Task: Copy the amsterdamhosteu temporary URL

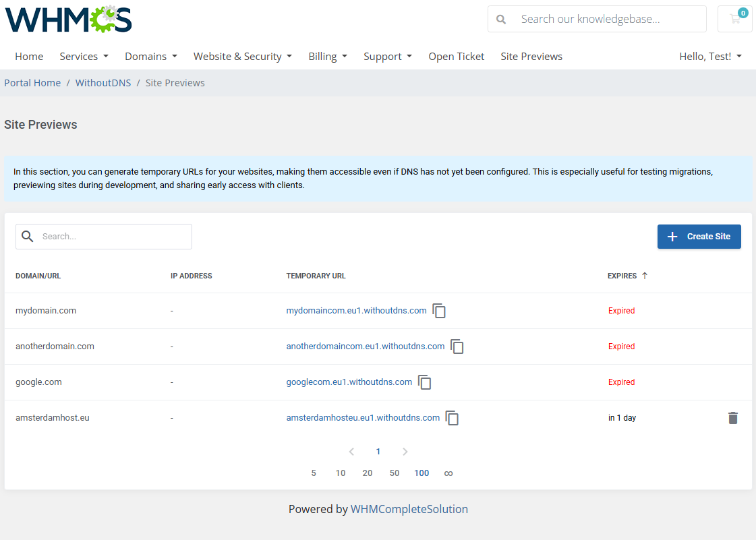Action: point(452,418)
